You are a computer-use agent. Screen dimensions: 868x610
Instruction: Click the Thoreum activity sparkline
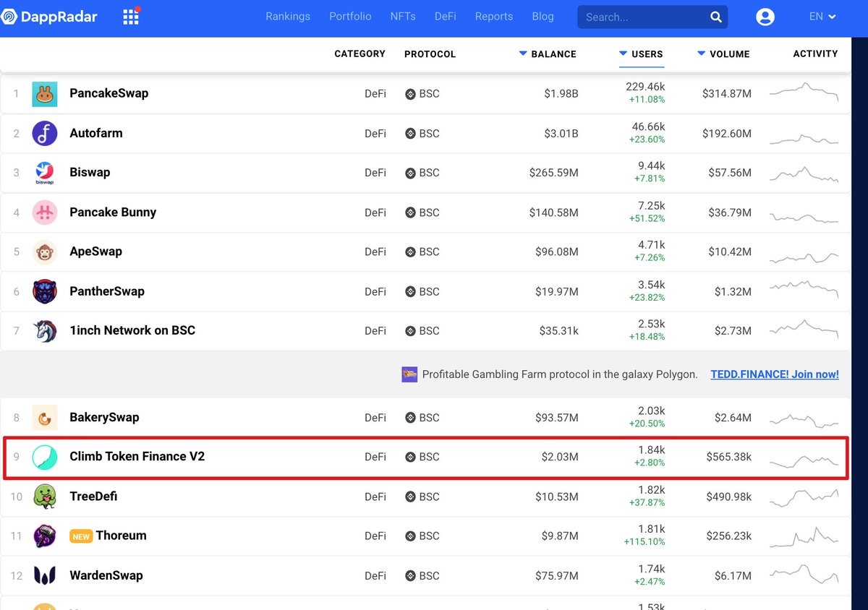[804, 536]
